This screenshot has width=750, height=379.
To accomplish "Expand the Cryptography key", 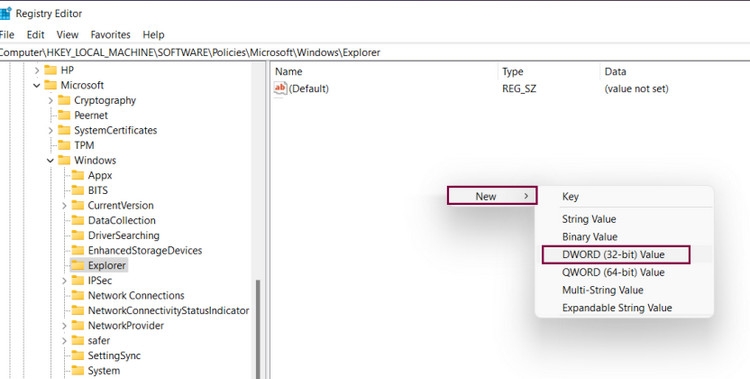I will coord(51,100).
